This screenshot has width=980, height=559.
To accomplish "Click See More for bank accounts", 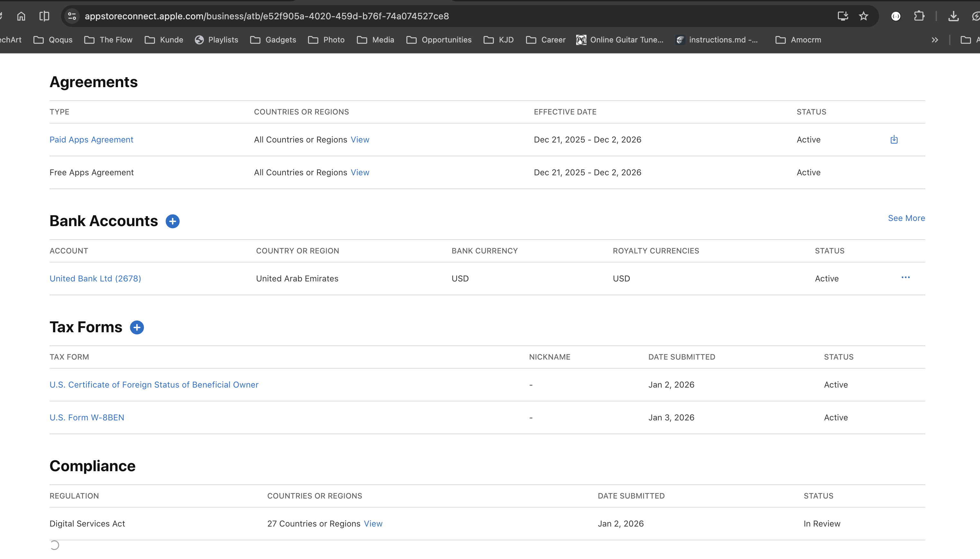I will point(906,218).
